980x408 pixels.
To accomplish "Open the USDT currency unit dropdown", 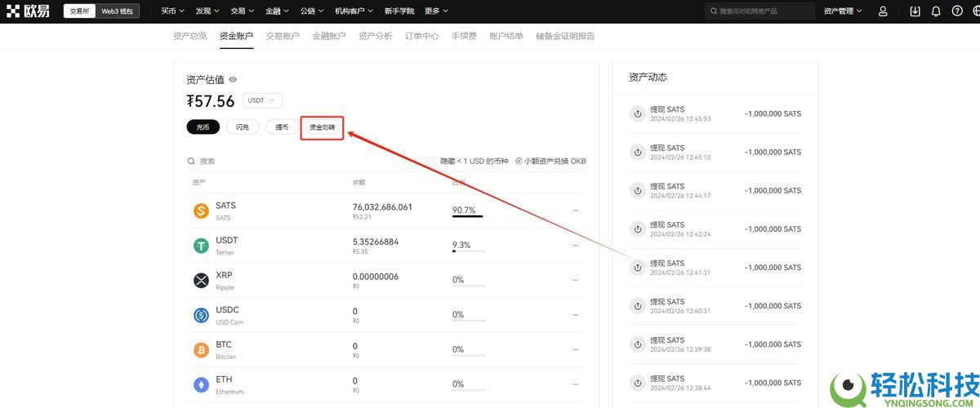I will [x=262, y=100].
